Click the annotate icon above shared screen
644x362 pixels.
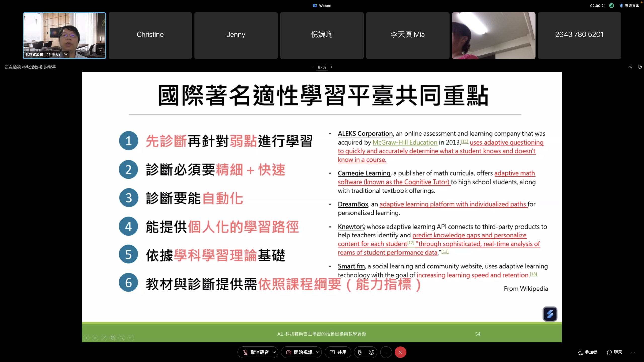click(630, 67)
